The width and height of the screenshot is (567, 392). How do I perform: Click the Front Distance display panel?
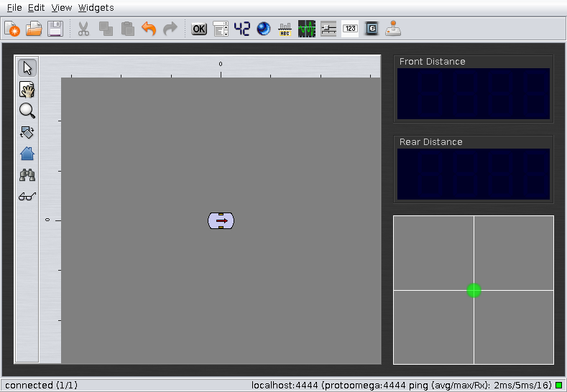click(474, 93)
